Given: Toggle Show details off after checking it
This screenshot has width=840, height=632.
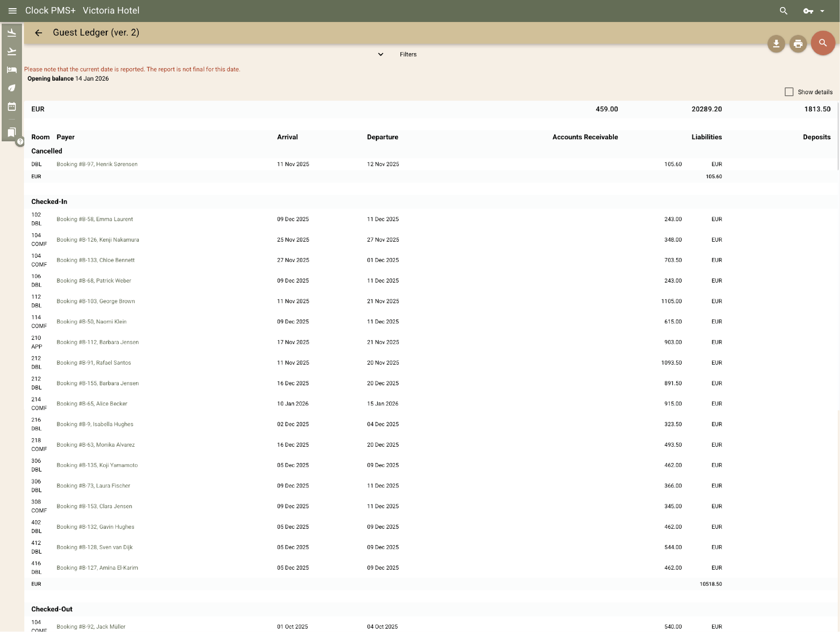Looking at the screenshot, I should 789,92.
